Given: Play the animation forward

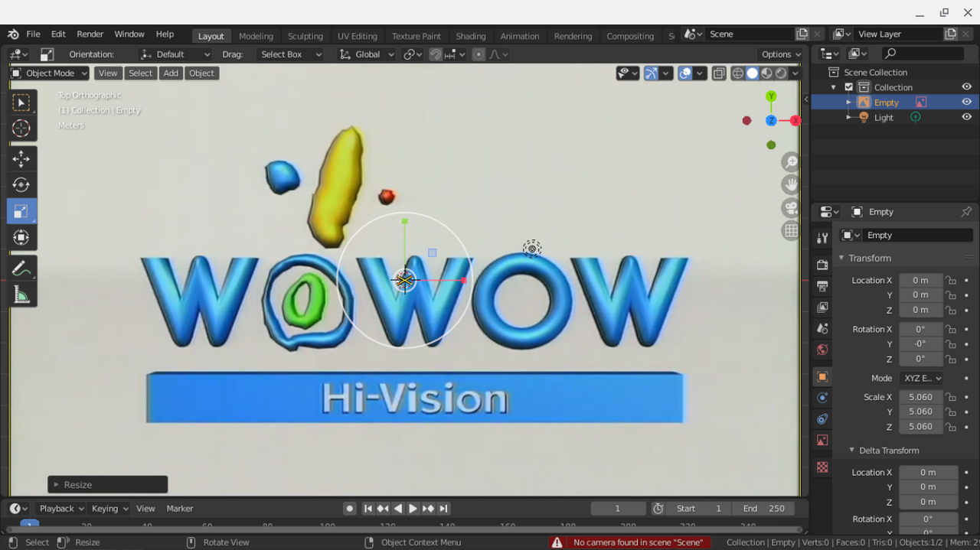Looking at the screenshot, I should [x=413, y=509].
